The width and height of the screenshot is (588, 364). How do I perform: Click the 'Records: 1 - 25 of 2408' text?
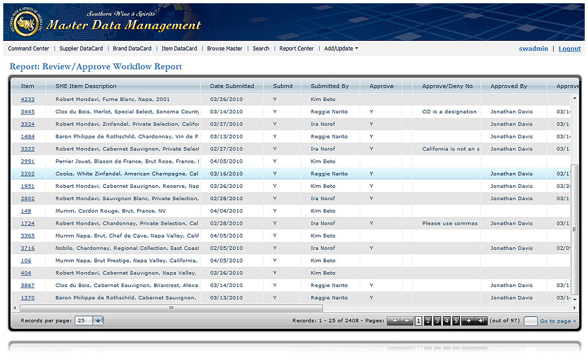326,321
